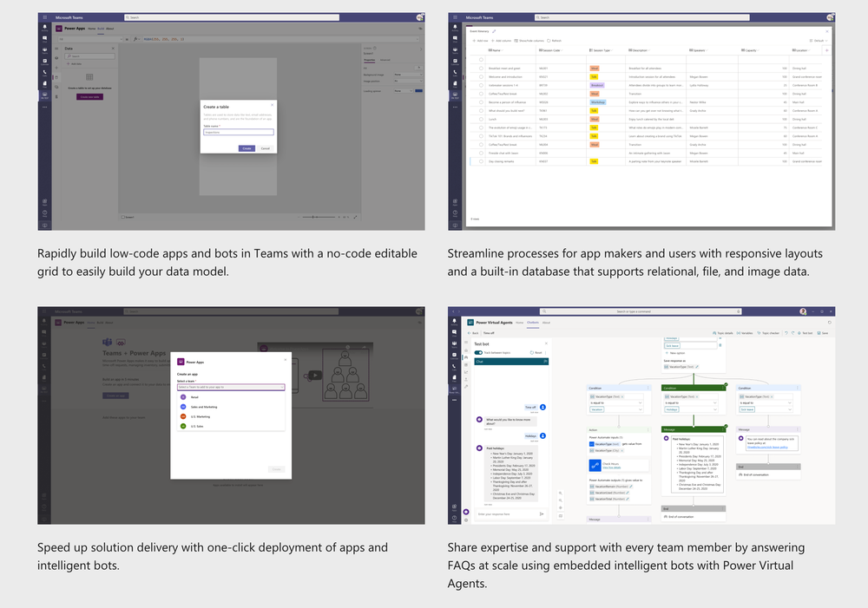Select row circle for Day closing remarks
868x608 pixels.
(481, 161)
